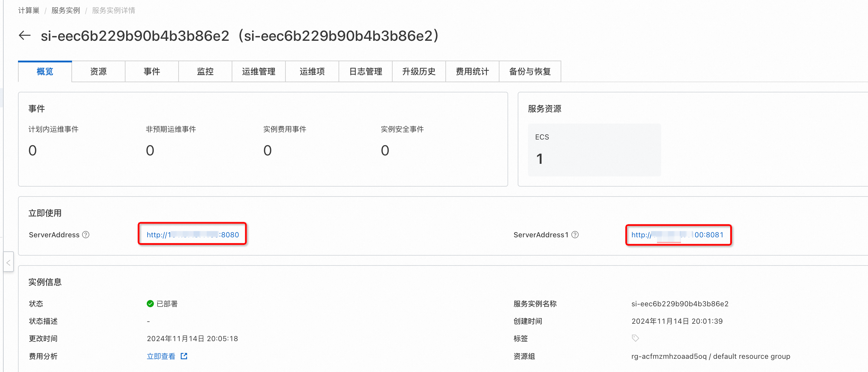This screenshot has height=372, width=868.
Task: Click external link icon after 立即查看
Action: point(184,356)
